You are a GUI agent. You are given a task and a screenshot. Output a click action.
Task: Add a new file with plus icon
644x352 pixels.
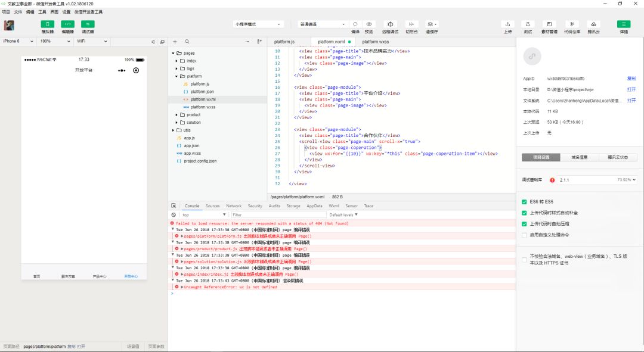point(175,42)
